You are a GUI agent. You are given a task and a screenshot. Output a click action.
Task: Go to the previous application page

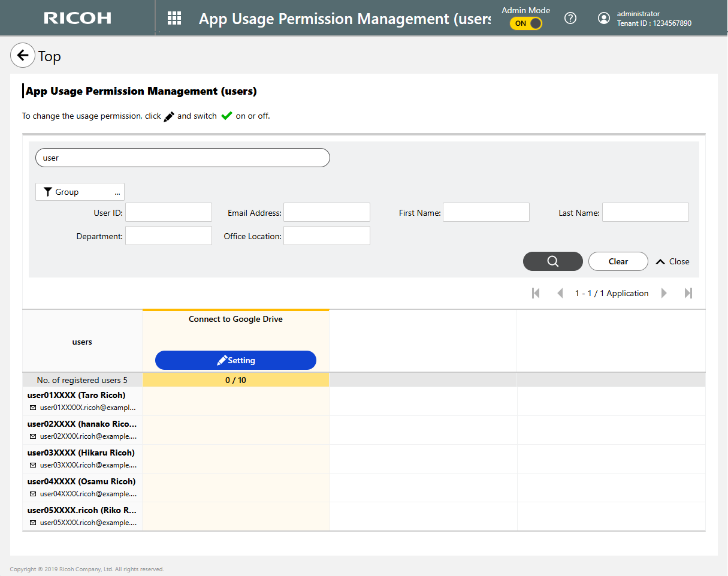click(560, 293)
